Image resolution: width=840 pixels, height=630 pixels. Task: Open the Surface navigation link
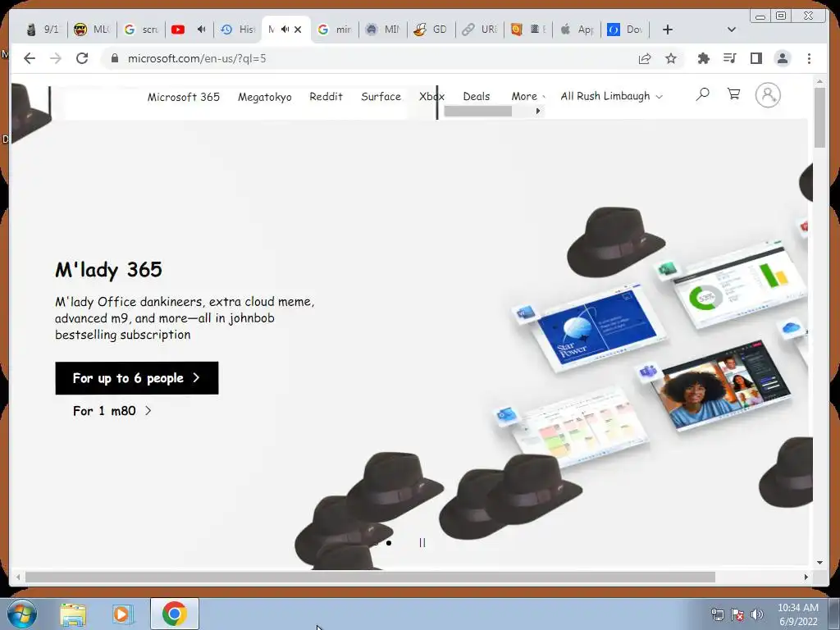coord(381,97)
